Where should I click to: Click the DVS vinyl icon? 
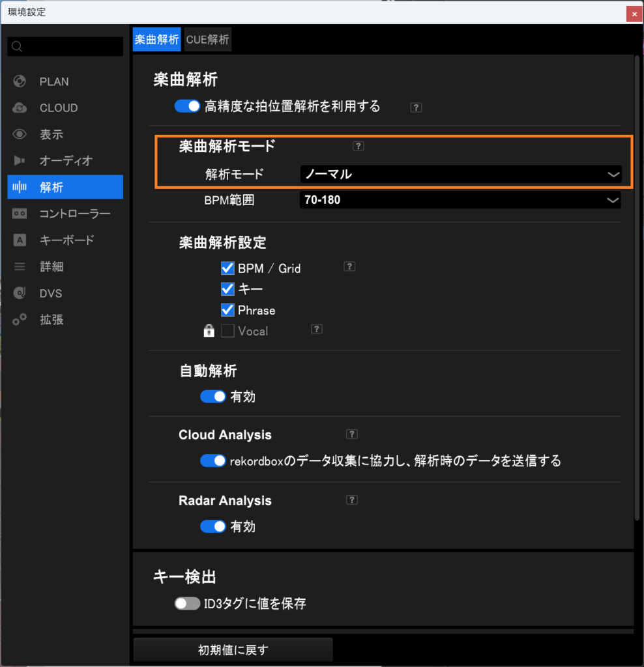20,293
